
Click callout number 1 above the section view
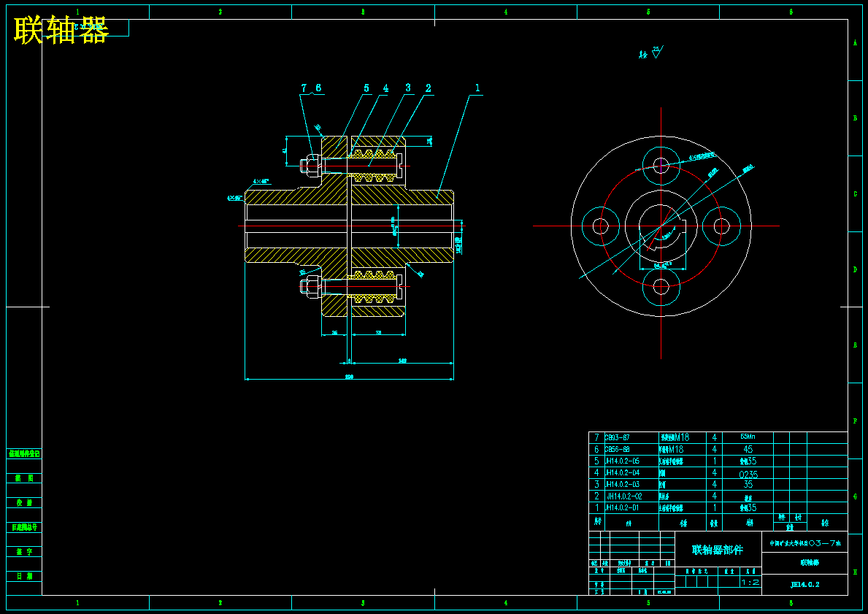tap(477, 88)
